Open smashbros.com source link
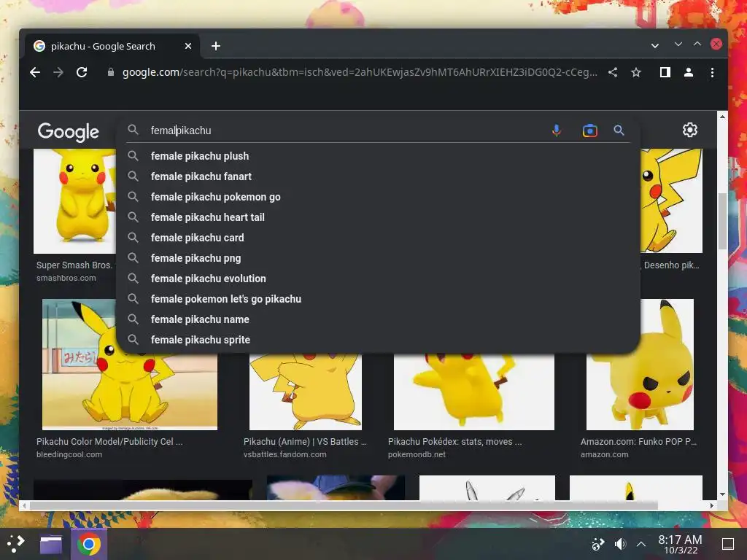747x560 pixels. point(66,278)
